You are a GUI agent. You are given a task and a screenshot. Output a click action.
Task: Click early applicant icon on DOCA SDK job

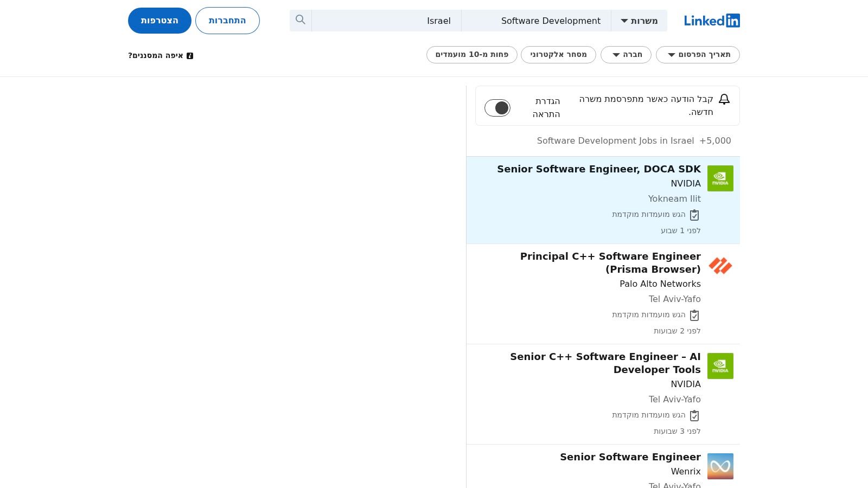694,215
